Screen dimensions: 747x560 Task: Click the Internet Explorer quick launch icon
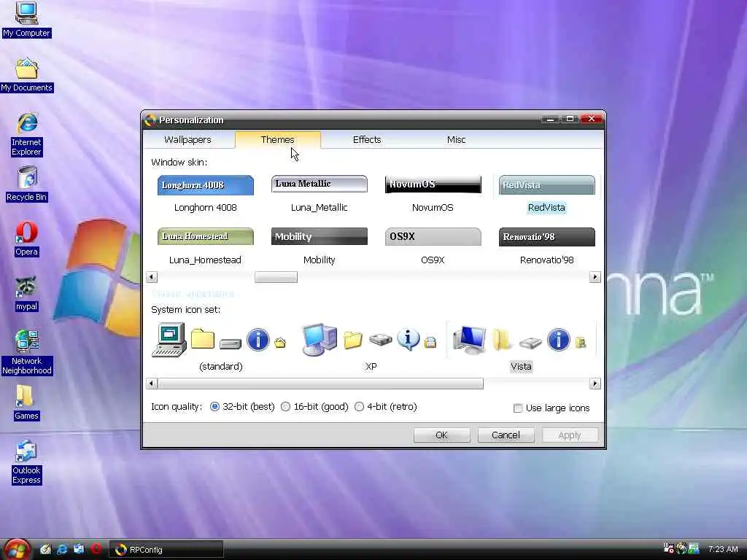[x=62, y=549]
